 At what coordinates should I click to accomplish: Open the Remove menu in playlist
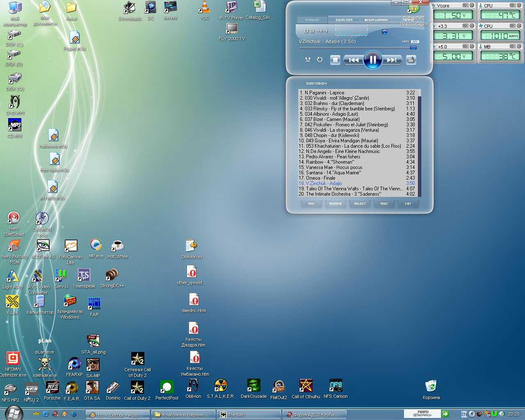point(336,203)
